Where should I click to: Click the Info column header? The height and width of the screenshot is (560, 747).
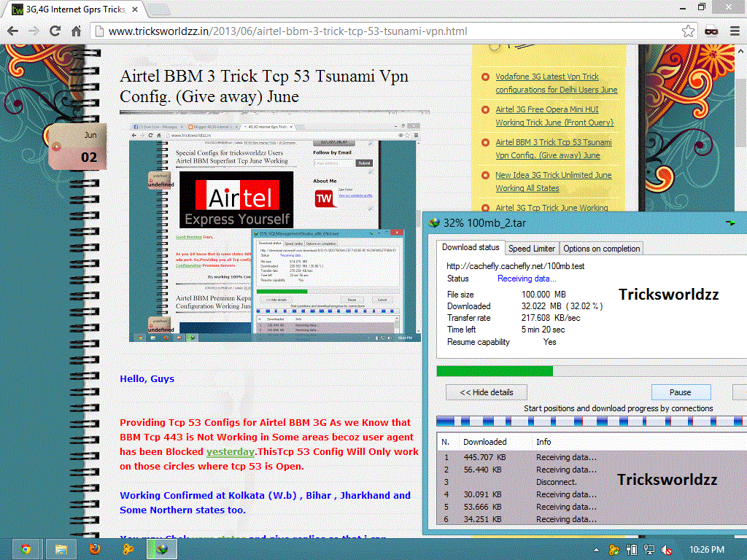coord(639,442)
